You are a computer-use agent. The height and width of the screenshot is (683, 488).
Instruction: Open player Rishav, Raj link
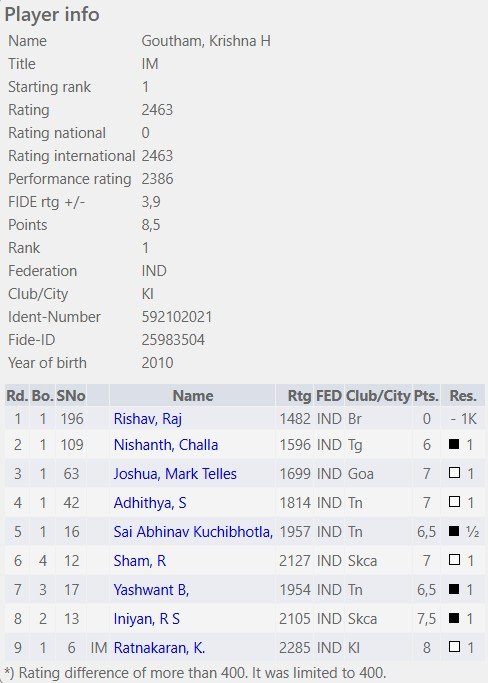point(147,419)
